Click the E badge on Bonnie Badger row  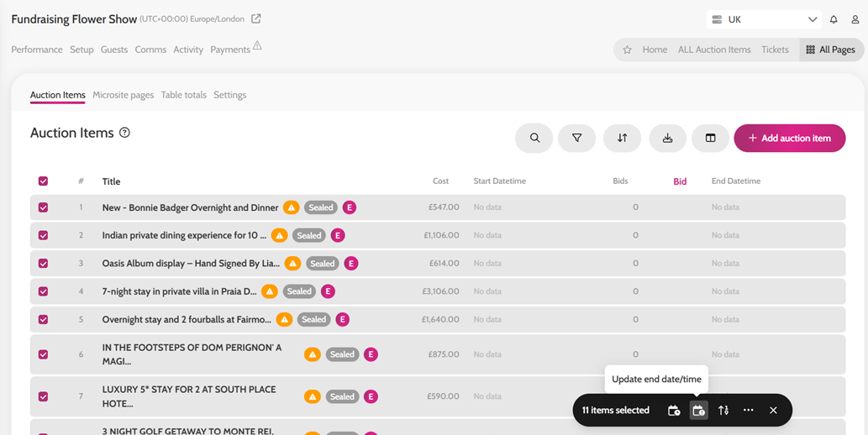click(x=350, y=207)
